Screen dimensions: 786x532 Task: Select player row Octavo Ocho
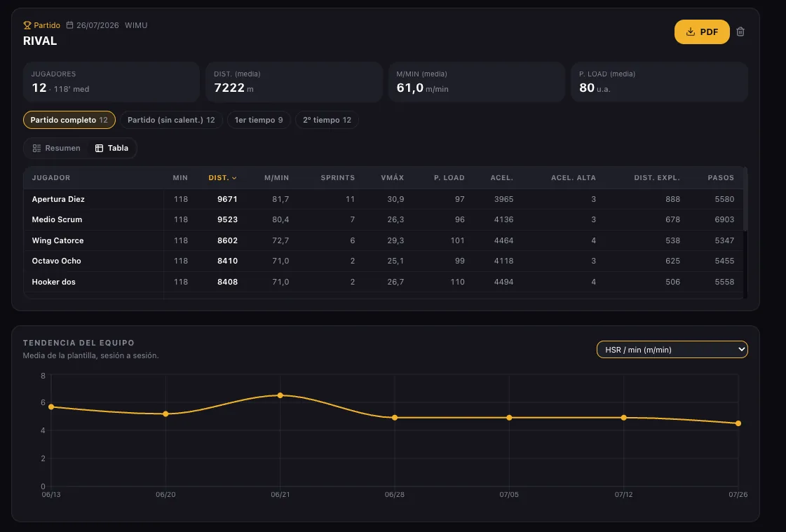point(384,261)
